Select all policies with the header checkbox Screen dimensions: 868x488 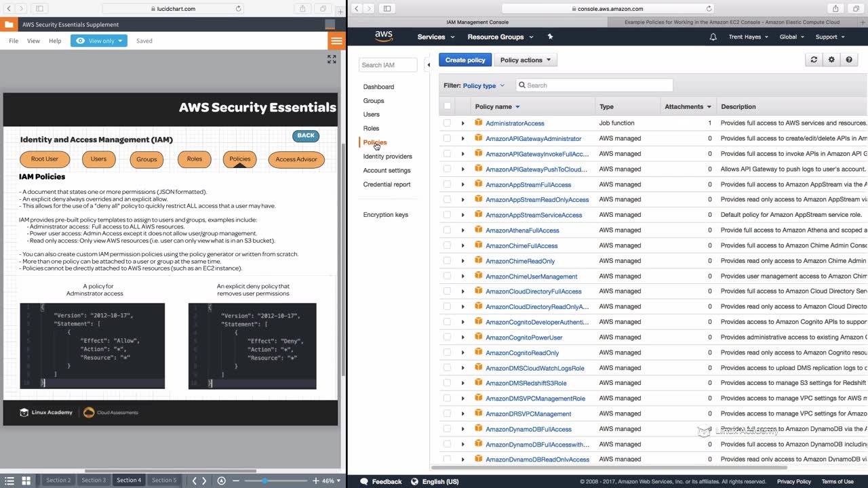click(x=447, y=106)
